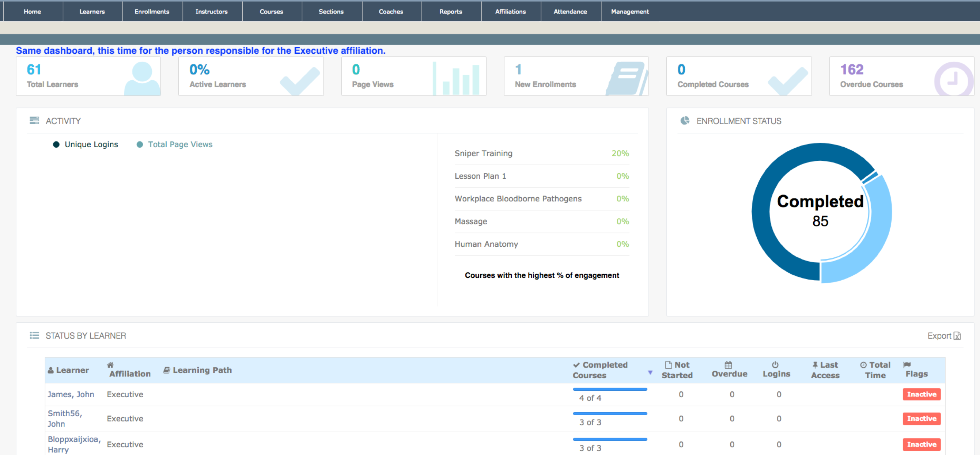
Task: Click the Overdue Courses clock icon
Action: (953, 79)
